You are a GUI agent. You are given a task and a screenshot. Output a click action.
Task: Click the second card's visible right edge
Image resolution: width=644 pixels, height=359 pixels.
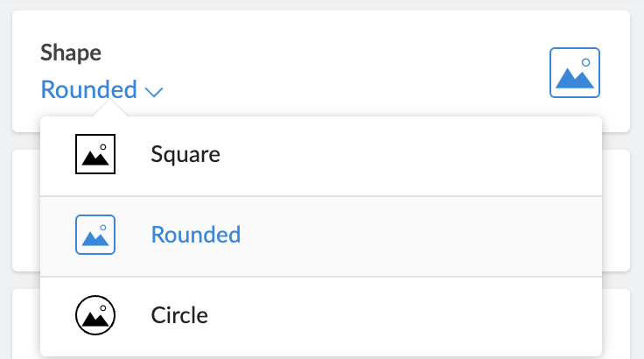616,210
